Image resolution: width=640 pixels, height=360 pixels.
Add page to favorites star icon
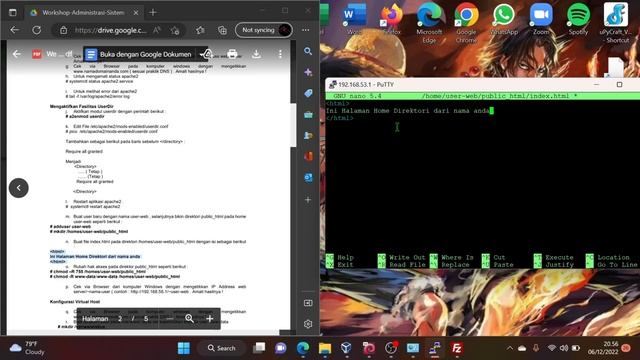click(x=175, y=30)
